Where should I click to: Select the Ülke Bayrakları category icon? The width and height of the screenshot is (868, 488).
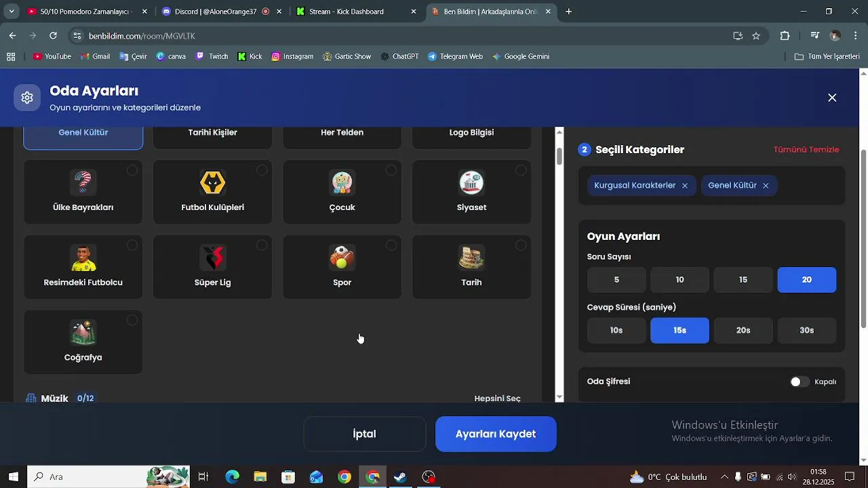(83, 183)
